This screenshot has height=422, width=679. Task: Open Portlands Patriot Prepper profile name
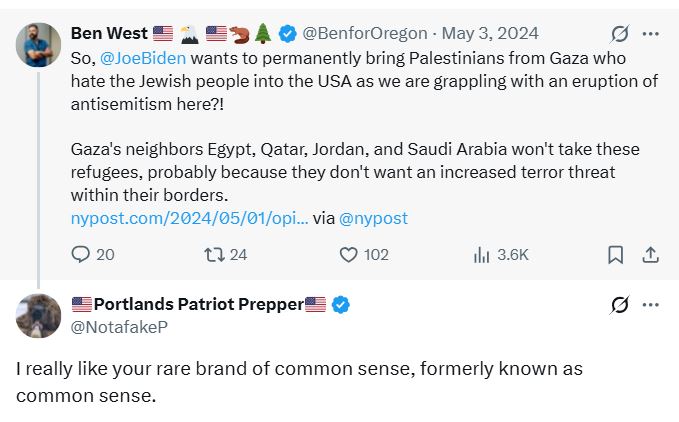(198, 305)
